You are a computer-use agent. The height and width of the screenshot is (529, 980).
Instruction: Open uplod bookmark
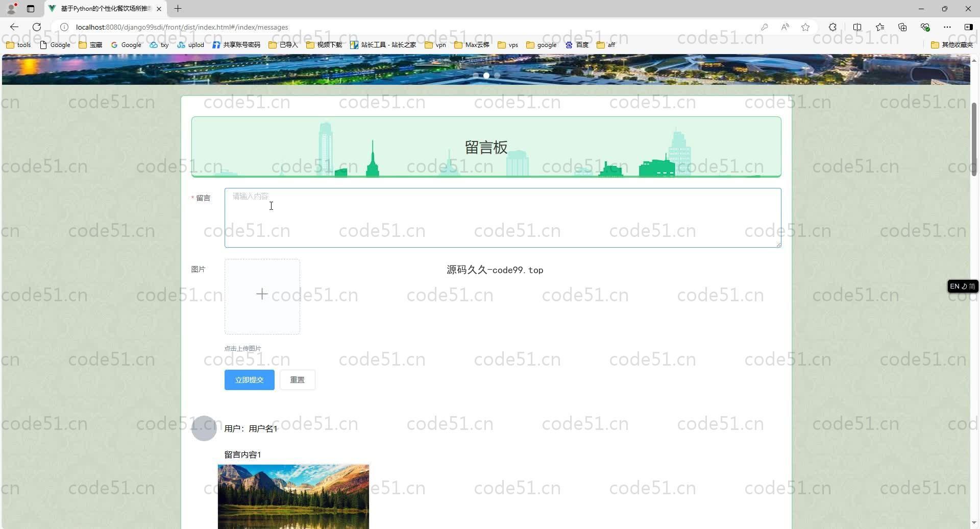190,45
